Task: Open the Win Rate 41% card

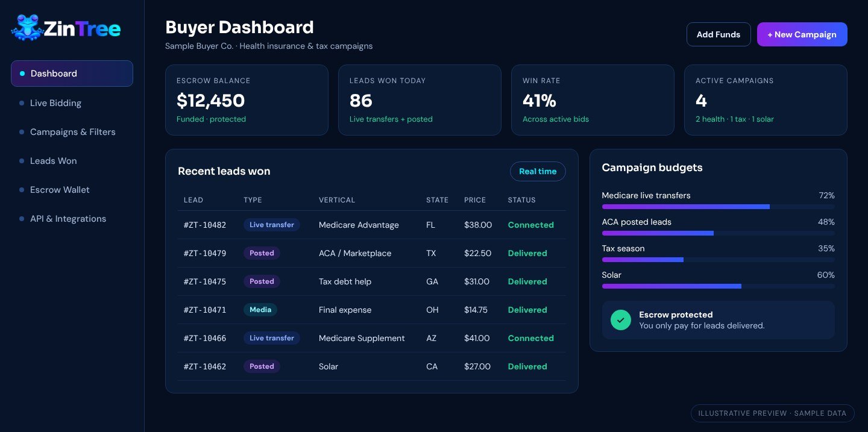Action: (593, 100)
